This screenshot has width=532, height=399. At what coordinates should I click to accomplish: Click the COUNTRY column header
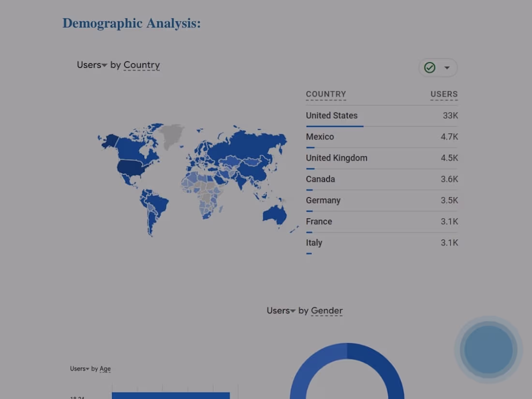pos(326,94)
